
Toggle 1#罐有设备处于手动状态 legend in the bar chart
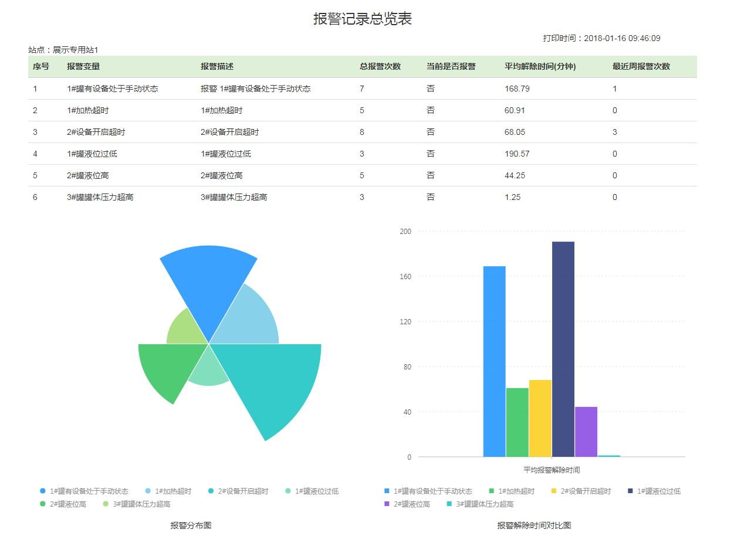[x=432, y=491]
